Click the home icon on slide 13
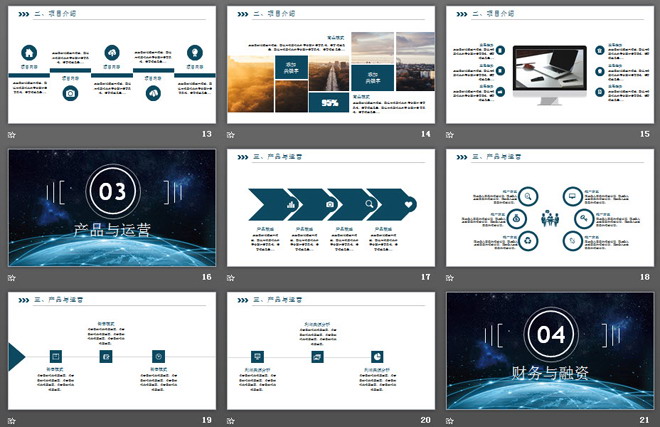Screen dimensions: 660x427 click(30, 53)
